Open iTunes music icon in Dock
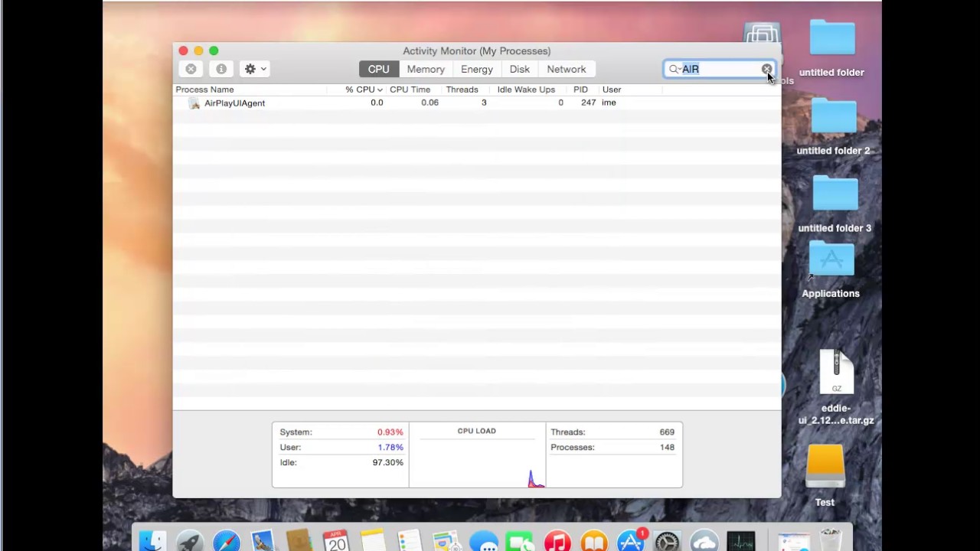Viewport: 980px width, 551px height. [557, 541]
